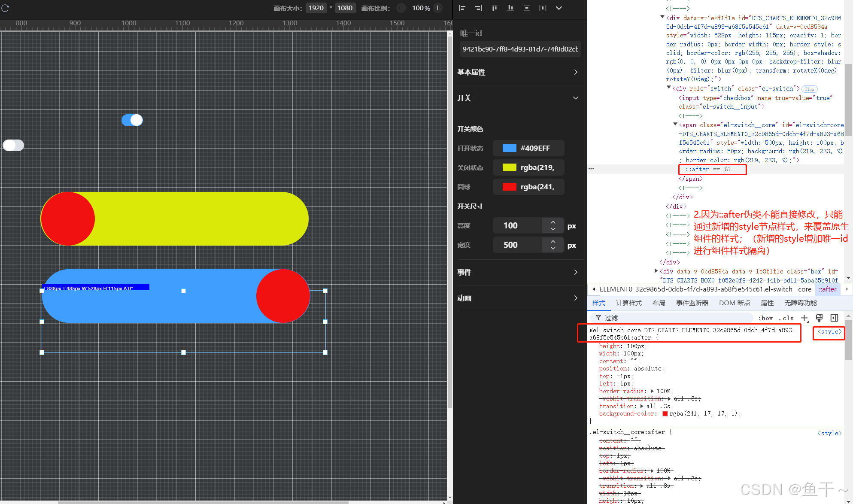Expand the alignment toolbar chevron
This screenshot has height=504, width=853.
[559, 8]
